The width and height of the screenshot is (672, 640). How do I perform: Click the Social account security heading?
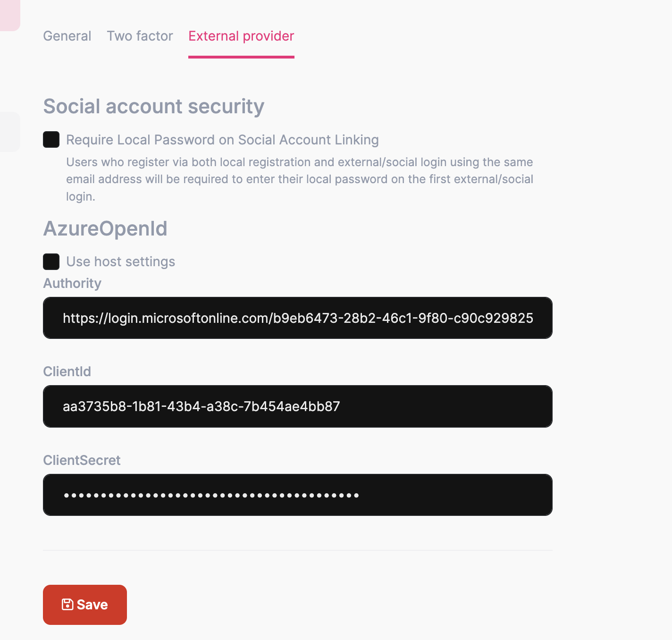click(x=153, y=107)
